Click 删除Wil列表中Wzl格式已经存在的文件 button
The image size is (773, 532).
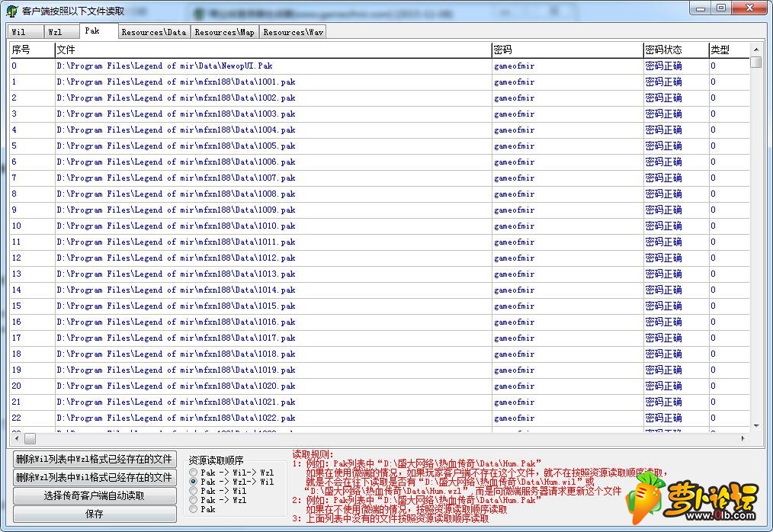pyautogui.click(x=95, y=459)
